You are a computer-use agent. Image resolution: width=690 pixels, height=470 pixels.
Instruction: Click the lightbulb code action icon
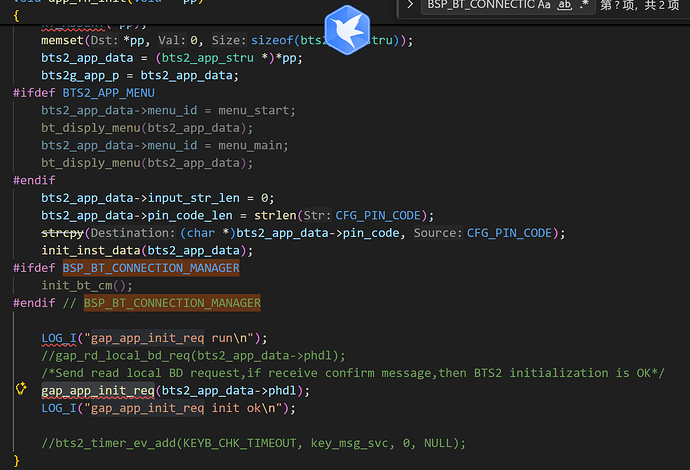(21, 390)
